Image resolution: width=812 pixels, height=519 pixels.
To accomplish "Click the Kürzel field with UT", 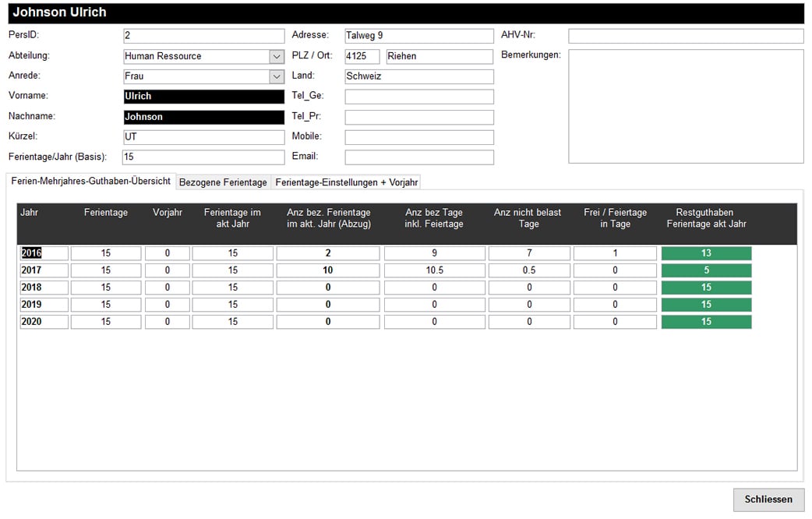I will click(203, 137).
